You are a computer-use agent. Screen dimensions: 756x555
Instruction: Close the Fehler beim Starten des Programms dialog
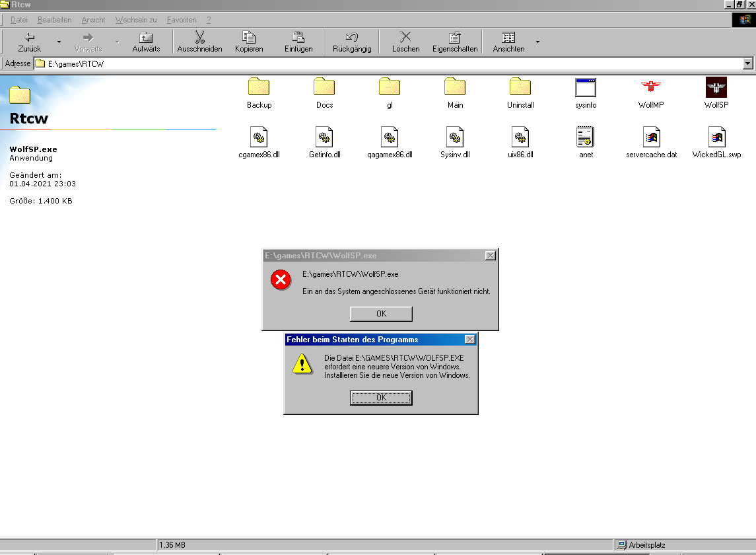[470, 339]
